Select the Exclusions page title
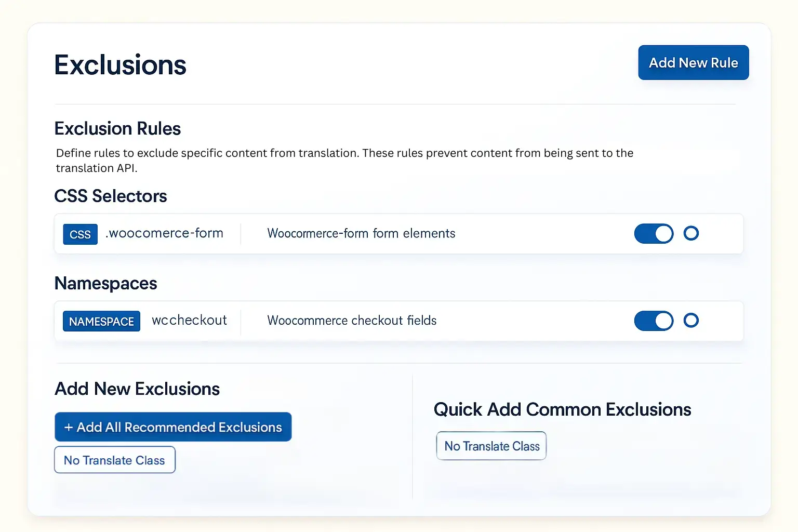The width and height of the screenshot is (798, 532). click(x=120, y=64)
